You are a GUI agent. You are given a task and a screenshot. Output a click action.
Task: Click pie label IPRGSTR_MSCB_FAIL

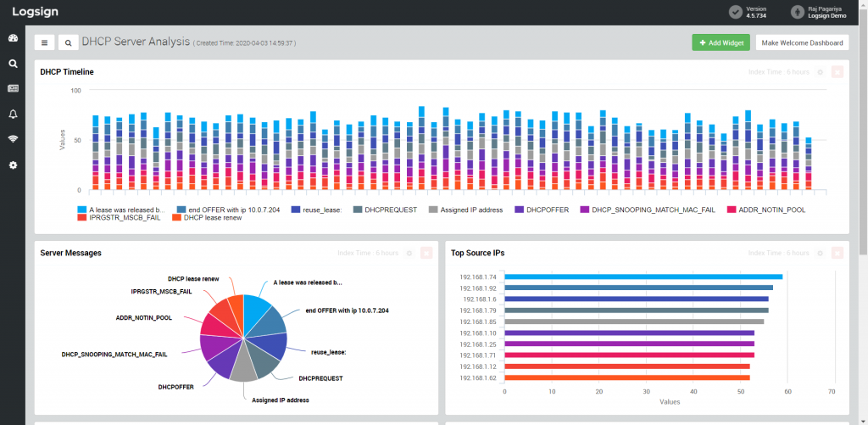click(x=161, y=292)
